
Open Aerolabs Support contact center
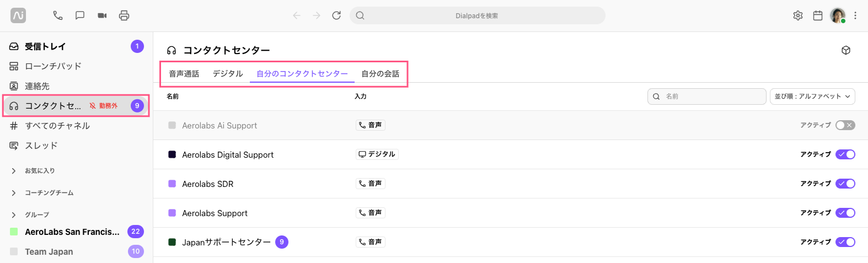pos(510,213)
